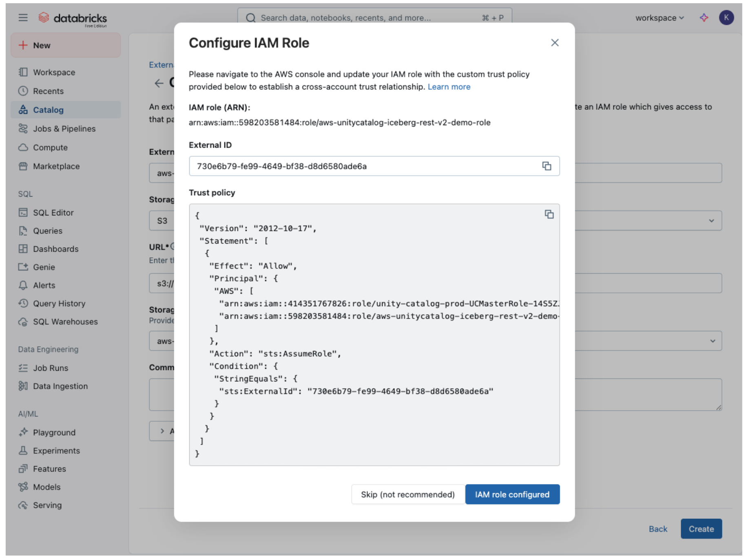Open the hamburger navigation menu
Viewport: 746px width, 560px height.
(x=23, y=18)
